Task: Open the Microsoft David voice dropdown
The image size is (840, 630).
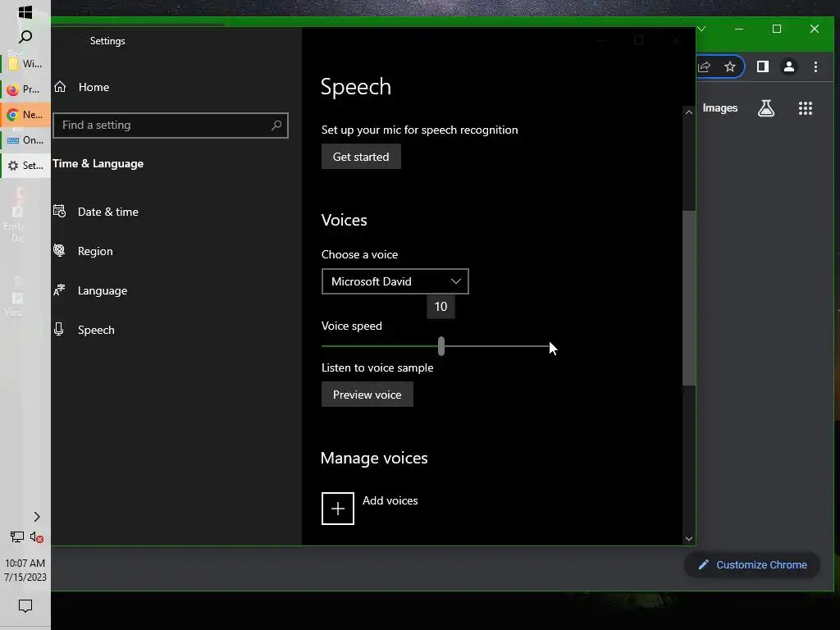Action: point(395,281)
